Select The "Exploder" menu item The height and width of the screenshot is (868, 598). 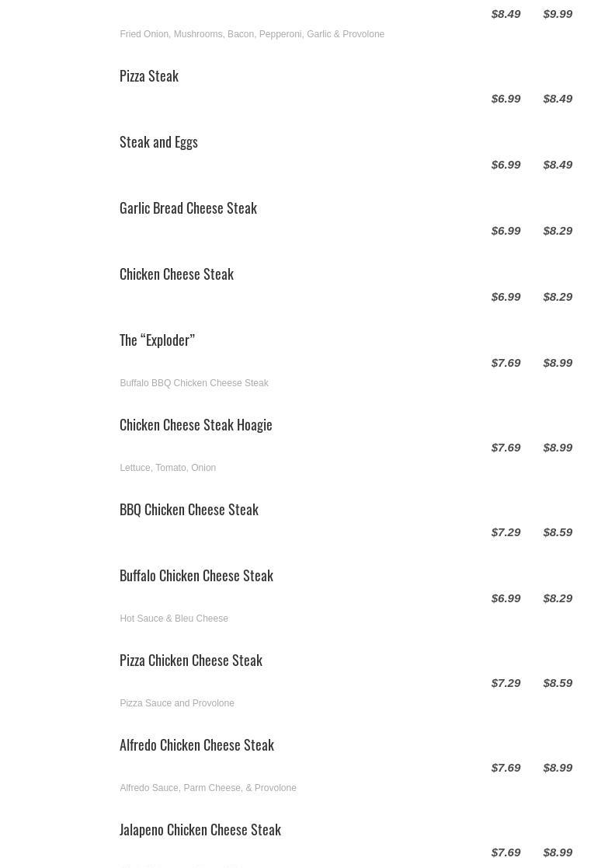(157, 340)
